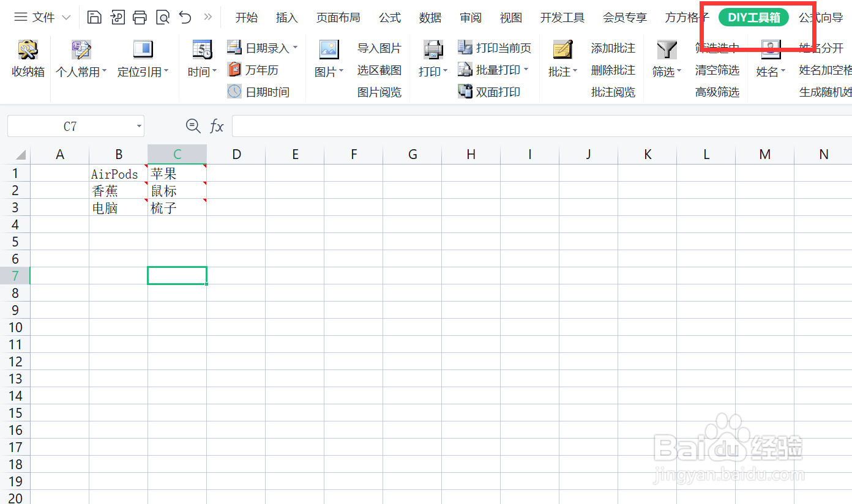Click 添加批注 button
This screenshot has width=852, height=504.
coord(613,48)
